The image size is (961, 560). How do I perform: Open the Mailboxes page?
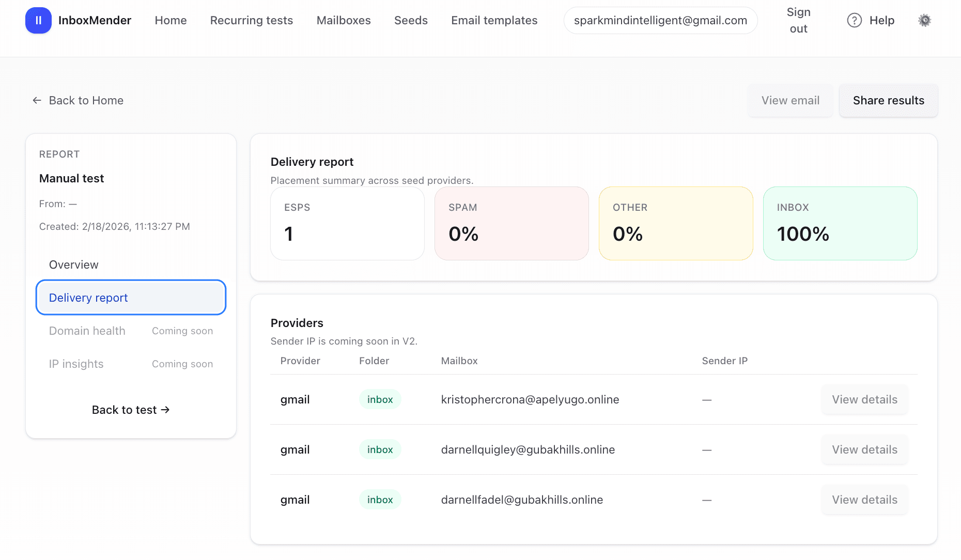point(343,20)
